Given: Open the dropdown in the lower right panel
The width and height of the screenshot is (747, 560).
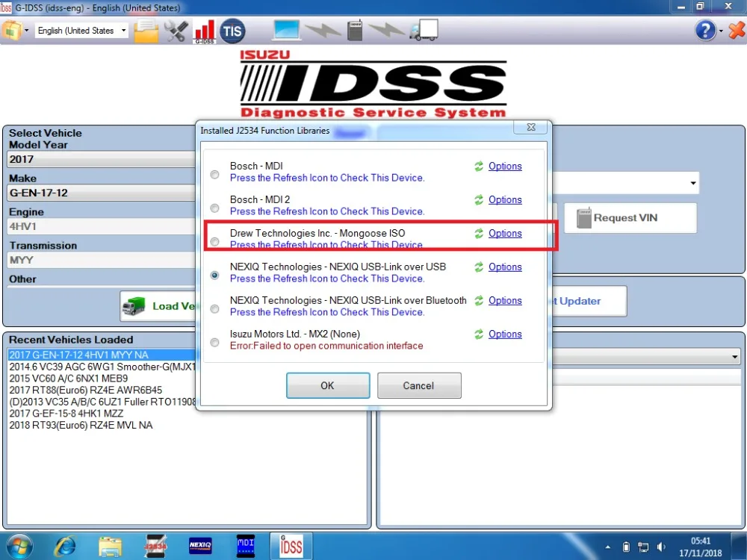Looking at the screenshot, I should click(735, 356).
